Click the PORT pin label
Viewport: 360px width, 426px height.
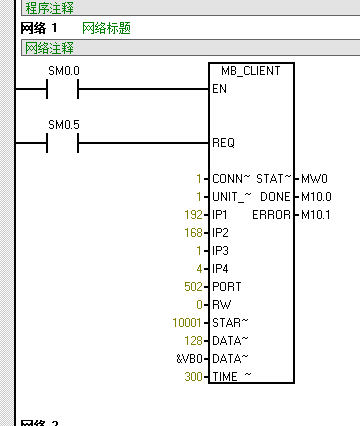tap(227, 287)
